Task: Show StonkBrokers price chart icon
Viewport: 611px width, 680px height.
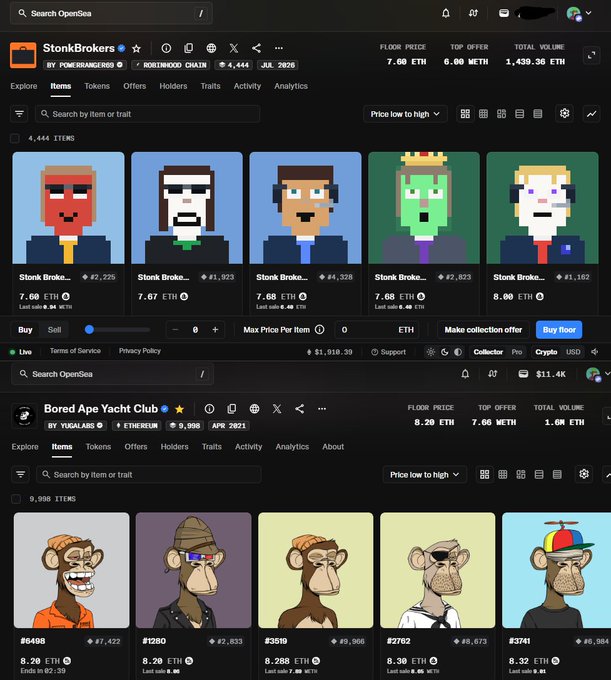Action: click(591, 114)
